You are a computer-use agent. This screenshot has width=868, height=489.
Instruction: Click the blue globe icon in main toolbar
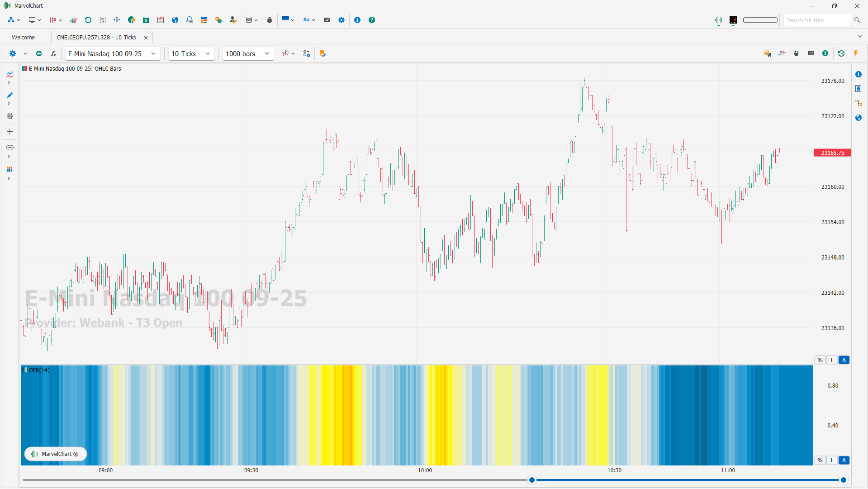pos(175,20)
